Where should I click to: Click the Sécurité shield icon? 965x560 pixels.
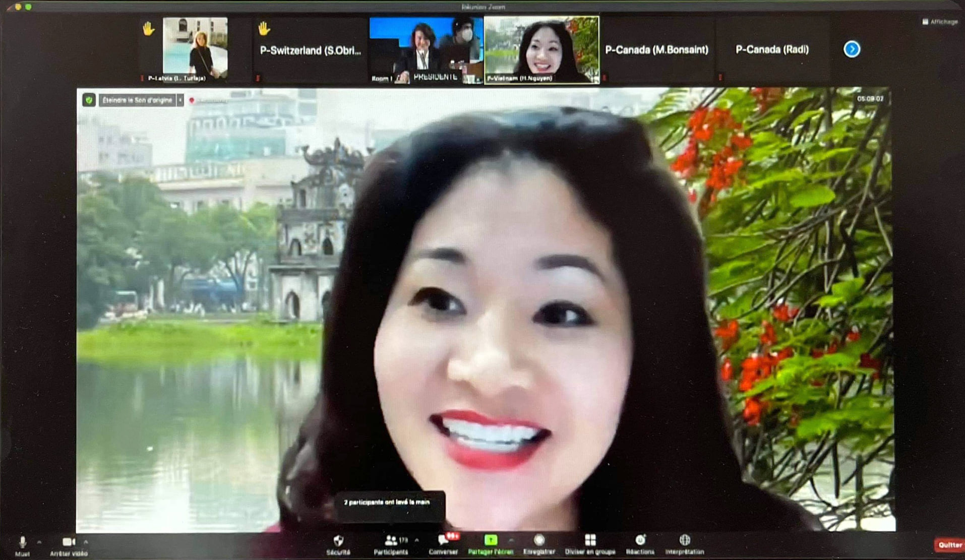pyautogui.click(x=338, y=541)
